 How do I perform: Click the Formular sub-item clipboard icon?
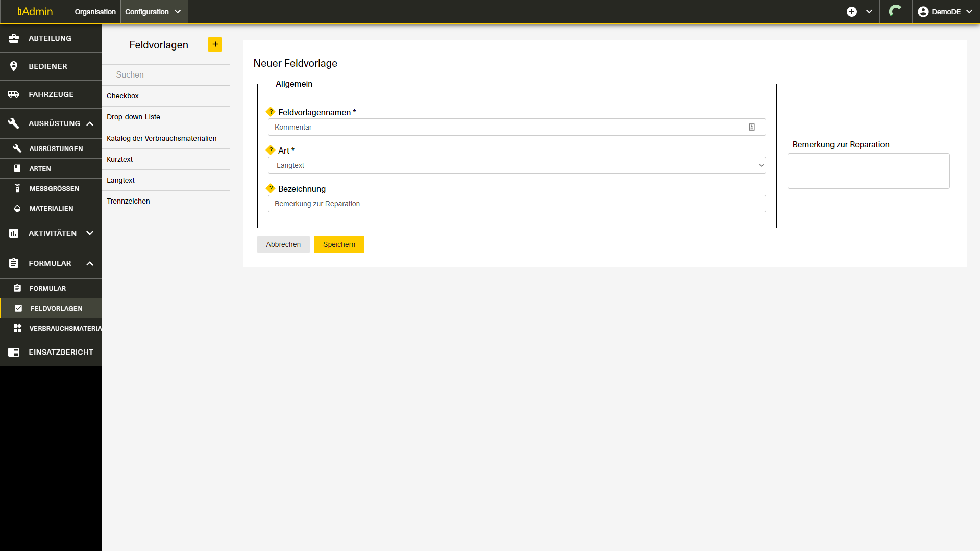tap(17, 288)
